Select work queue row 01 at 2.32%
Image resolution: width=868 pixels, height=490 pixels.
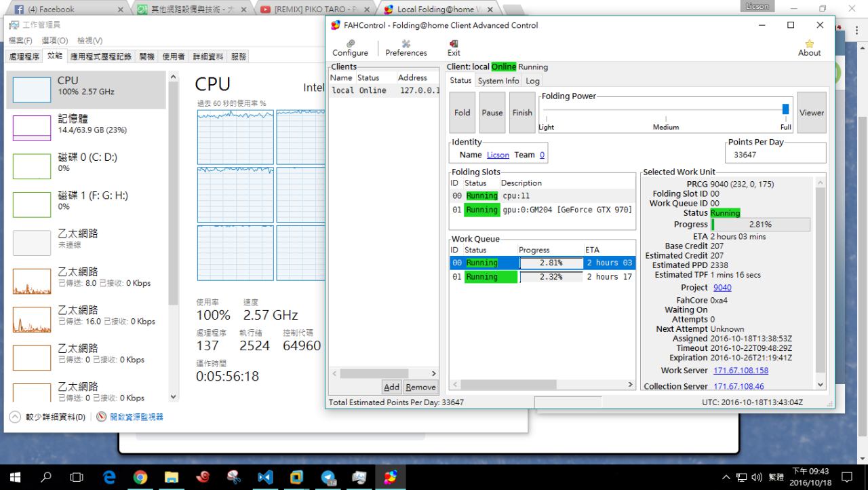tap(542, 277)
